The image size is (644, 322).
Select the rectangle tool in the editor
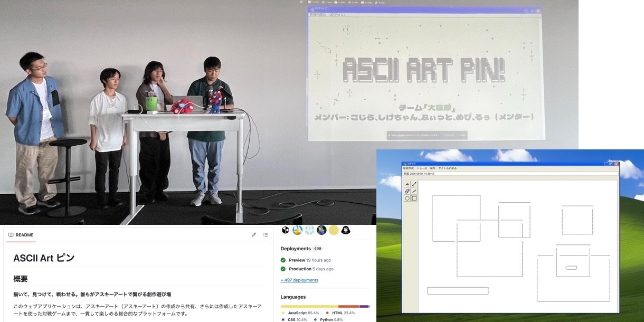point(414,198)
